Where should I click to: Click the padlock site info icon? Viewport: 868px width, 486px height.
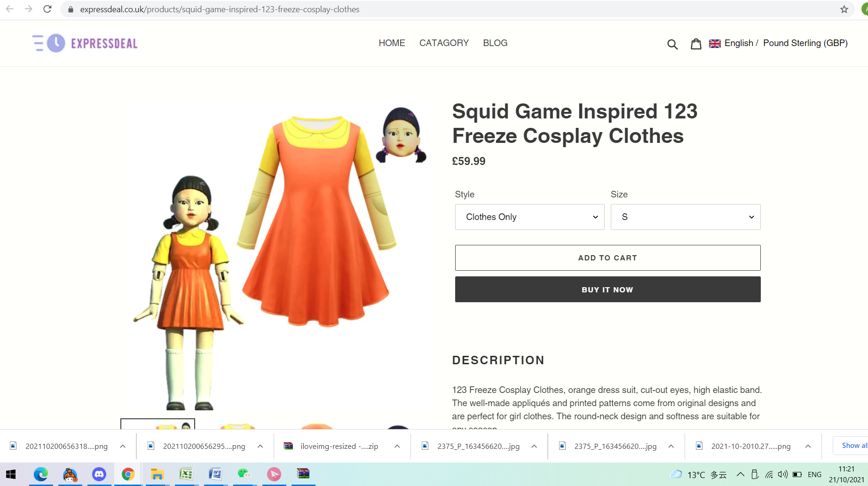71,9
